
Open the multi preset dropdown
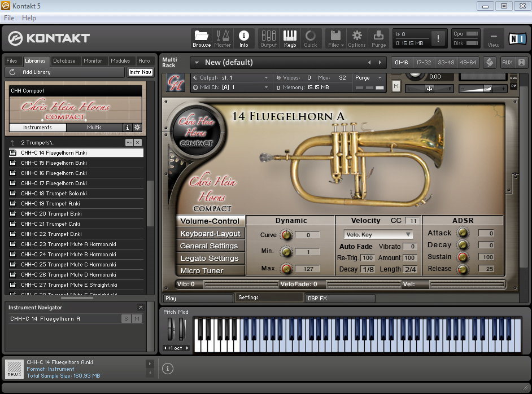pyautogui.click(x=196, y=63)
